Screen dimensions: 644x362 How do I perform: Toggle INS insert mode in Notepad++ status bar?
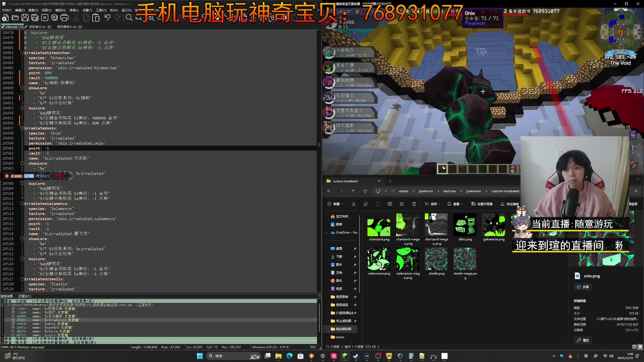click(x=313, y=347)
